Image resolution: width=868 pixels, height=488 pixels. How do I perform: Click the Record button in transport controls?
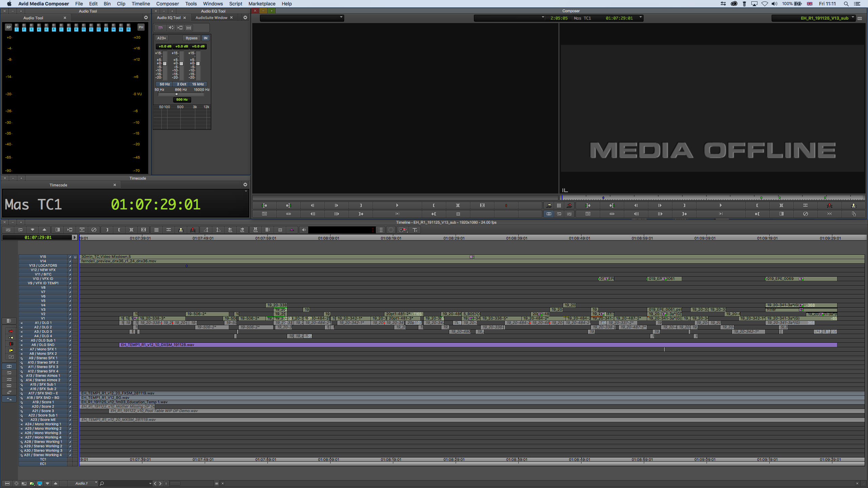pyautogui.click(x=506, y=205)
